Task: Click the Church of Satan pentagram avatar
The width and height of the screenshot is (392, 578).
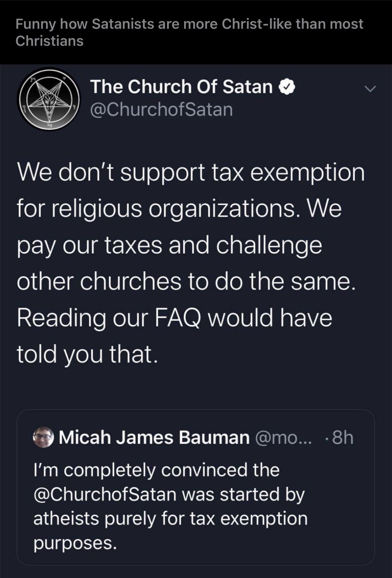Action: coord(48,99)
